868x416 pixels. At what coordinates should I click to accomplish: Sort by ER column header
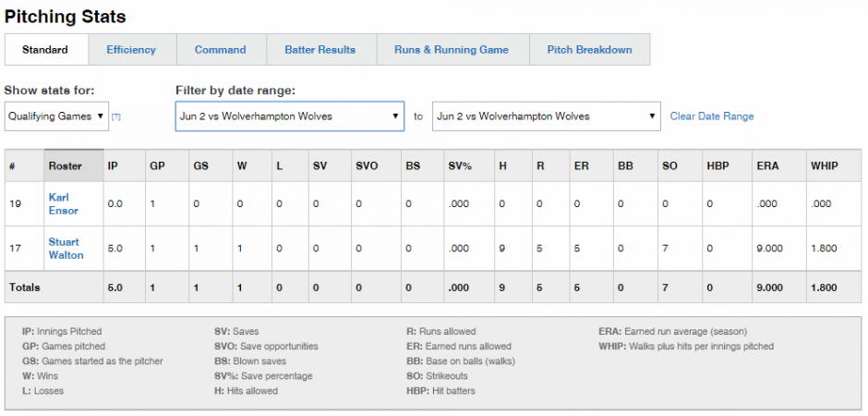[x=591, y=165]
